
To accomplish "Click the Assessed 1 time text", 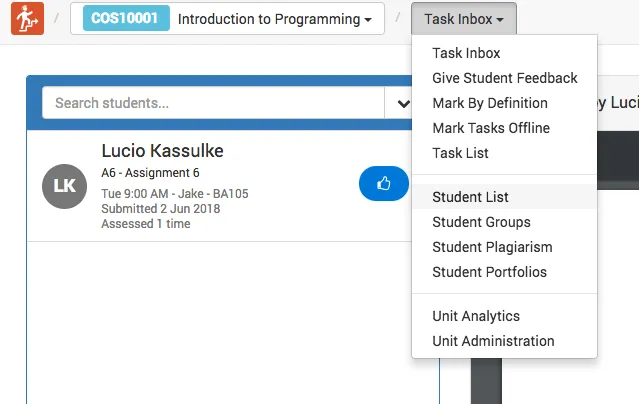I will [146, 224].
